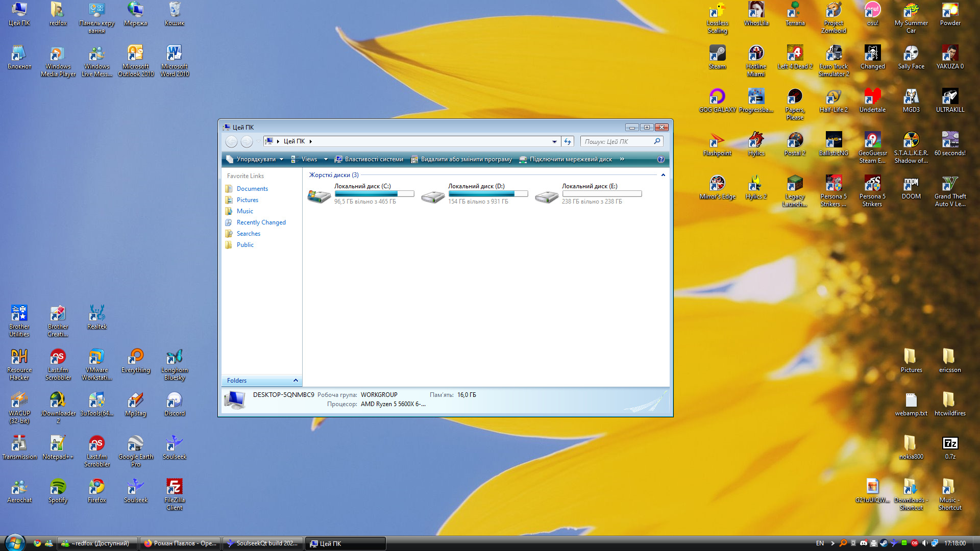Click the Local Disk (C:) drive icon
Screen dimensions: 980x551
coord(320,195)
